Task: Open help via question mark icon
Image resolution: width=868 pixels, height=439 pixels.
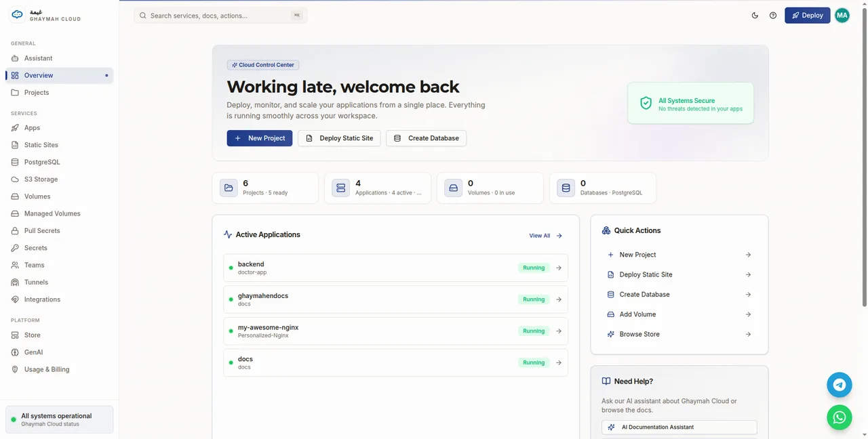Action: 773,16
